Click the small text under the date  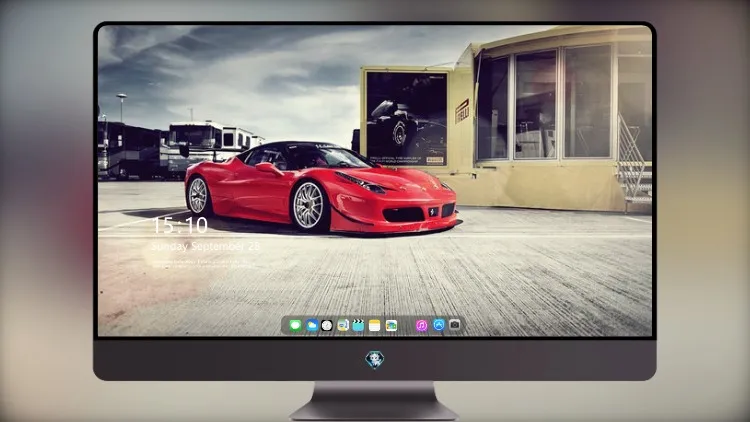(x=201, y=263)
